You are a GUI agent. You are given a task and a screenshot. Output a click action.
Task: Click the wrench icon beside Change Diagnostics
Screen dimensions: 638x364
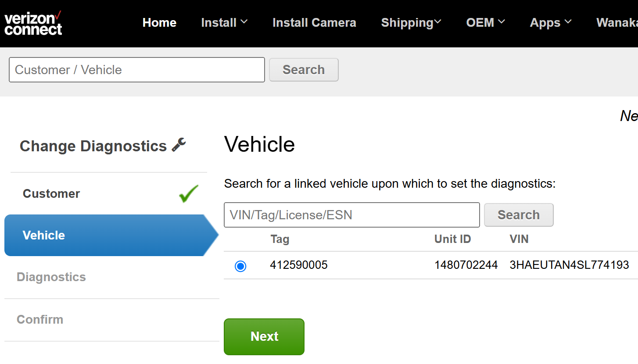coord(179,145)
